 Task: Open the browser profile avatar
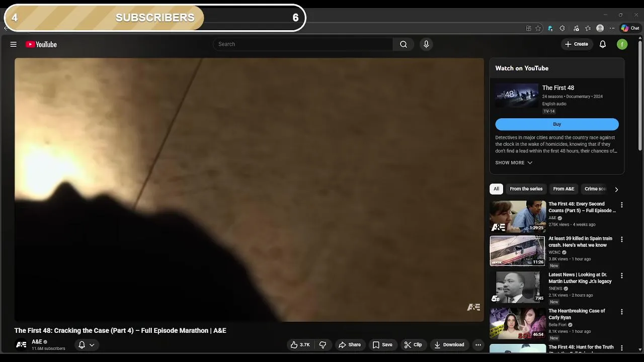point(600,28)
